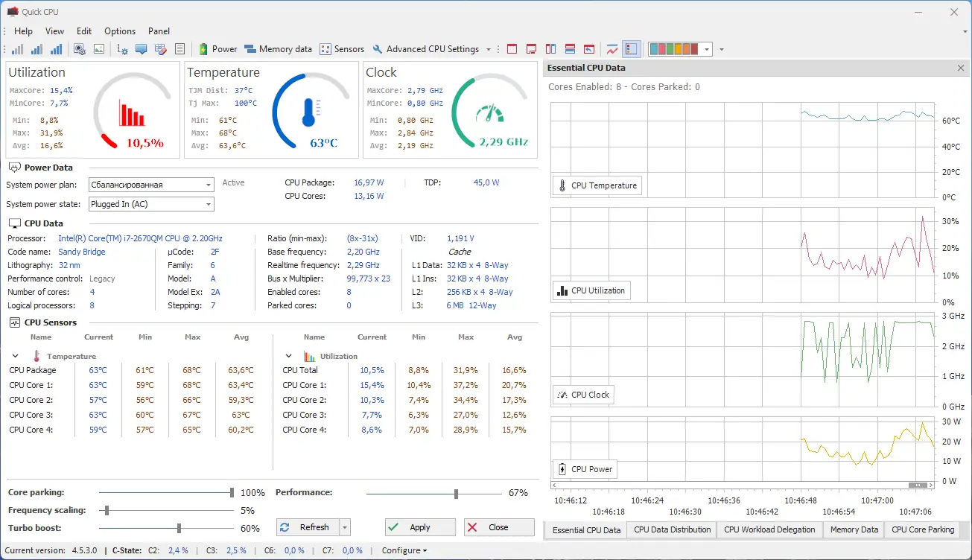The width and height of the screenshot is (972, 560).
Task: Click the chart line graph toolbar icon
Action: (x=612, y=49)
